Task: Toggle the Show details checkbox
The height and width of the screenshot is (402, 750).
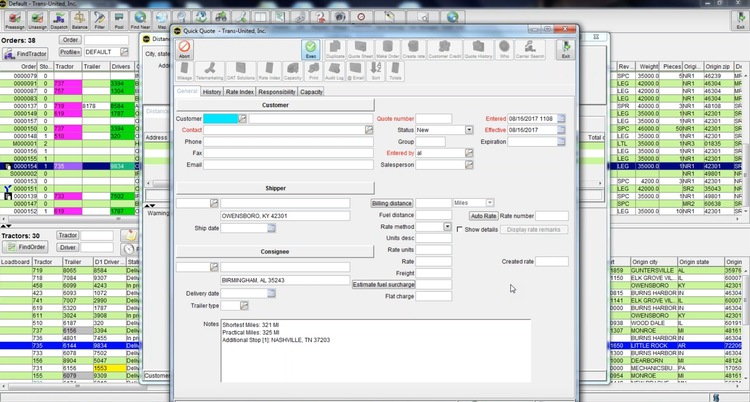Action: (x=460, y=230)
